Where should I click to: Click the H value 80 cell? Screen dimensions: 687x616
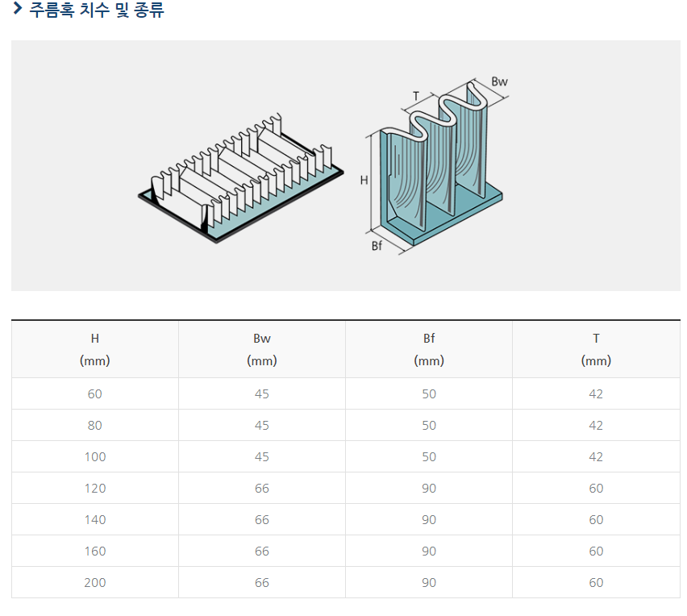95,425
